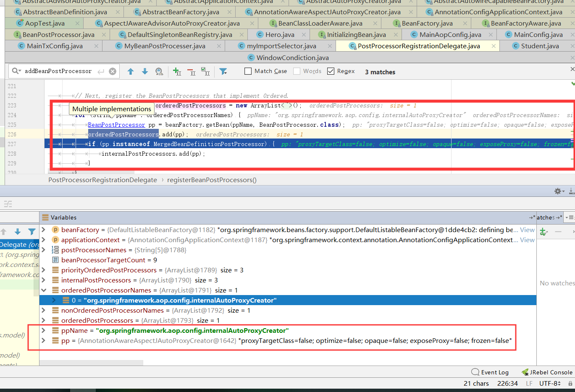Click PostProcessorRegistrationDelegate breadcrumb

pos(102,180)
